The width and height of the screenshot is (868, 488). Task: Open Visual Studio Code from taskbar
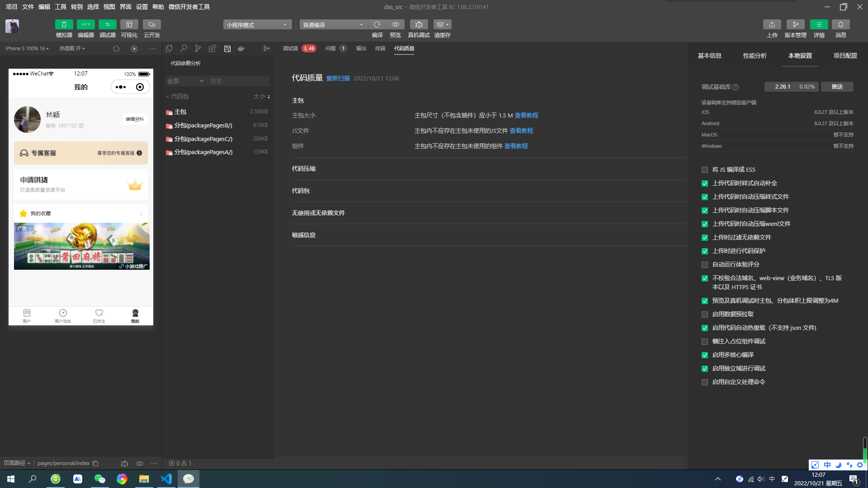pos(166,479)
